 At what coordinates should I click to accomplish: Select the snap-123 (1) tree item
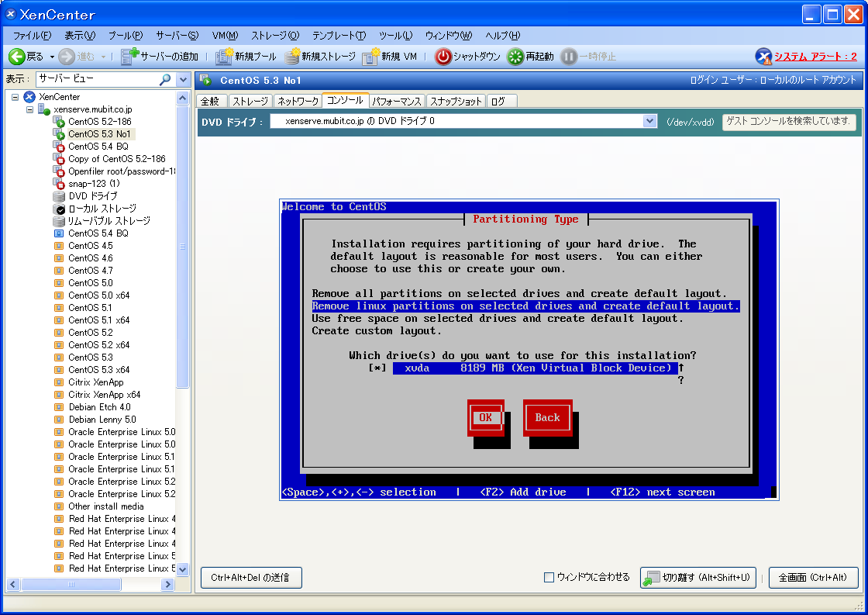[x=94, y=184]
